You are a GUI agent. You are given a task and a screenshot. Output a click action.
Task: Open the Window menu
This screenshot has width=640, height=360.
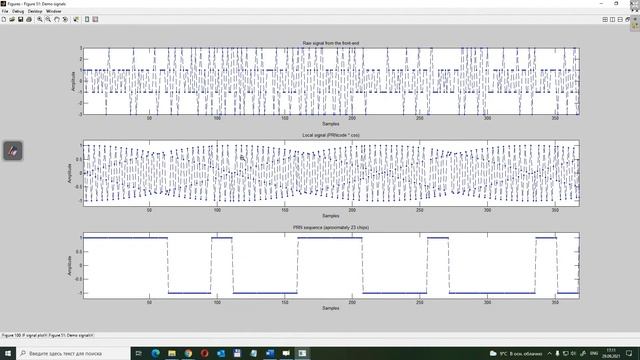click(x=53, y=11)
